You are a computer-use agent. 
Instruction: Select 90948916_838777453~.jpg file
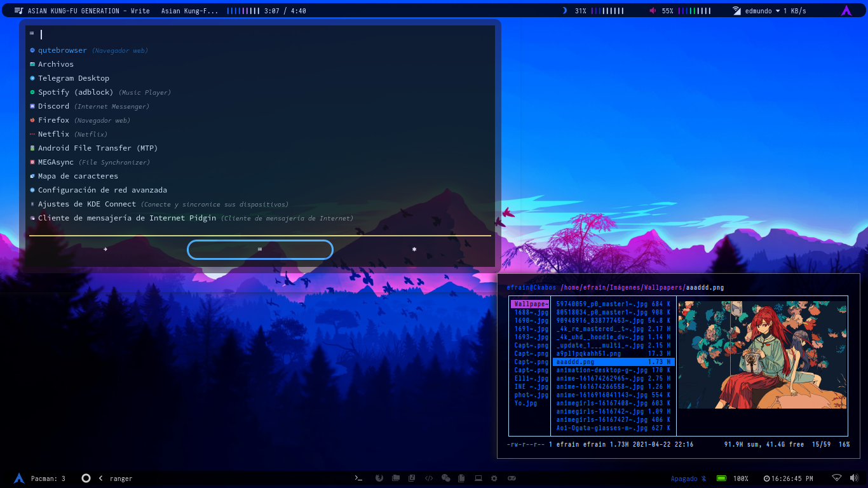613,321
